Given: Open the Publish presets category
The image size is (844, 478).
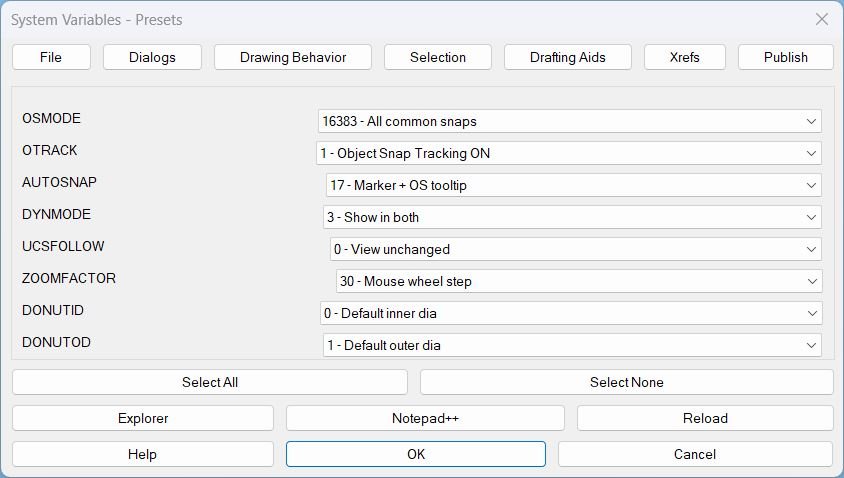Looking at the screenshot, I should 785,57.
